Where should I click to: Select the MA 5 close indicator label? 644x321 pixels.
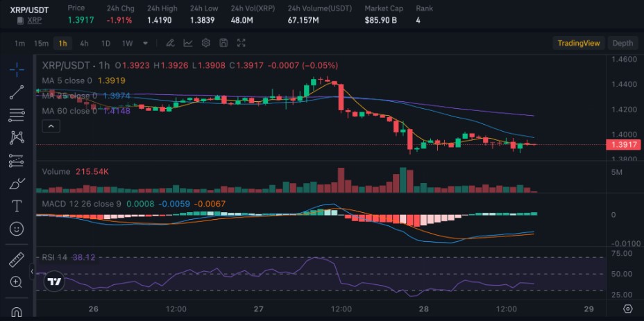(67, 81)
